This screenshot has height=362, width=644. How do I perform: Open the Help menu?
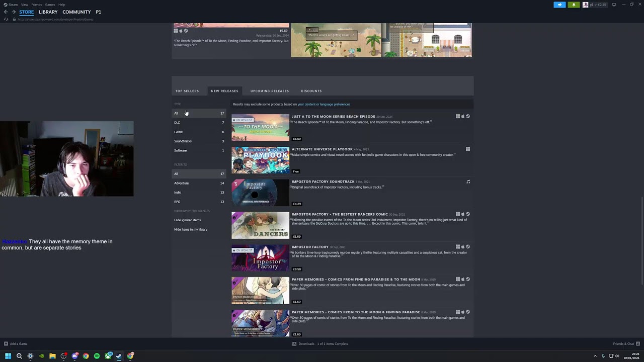[61, 5]
